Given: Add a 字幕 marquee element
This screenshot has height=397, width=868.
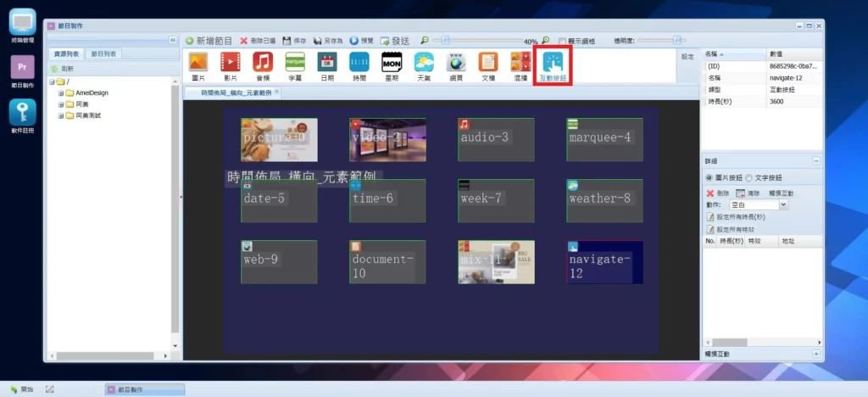Looking at the screenshot, I should (x=295, y=65).
